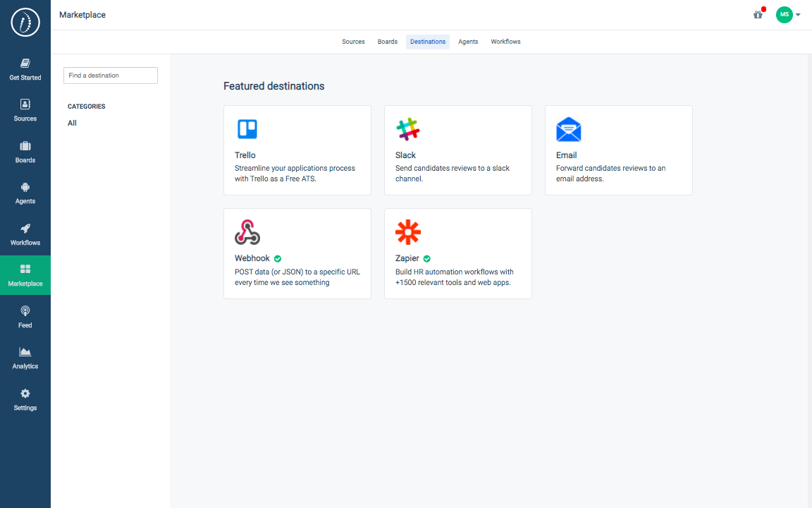Click the app logo in the sidebar

tap(25, 23)
